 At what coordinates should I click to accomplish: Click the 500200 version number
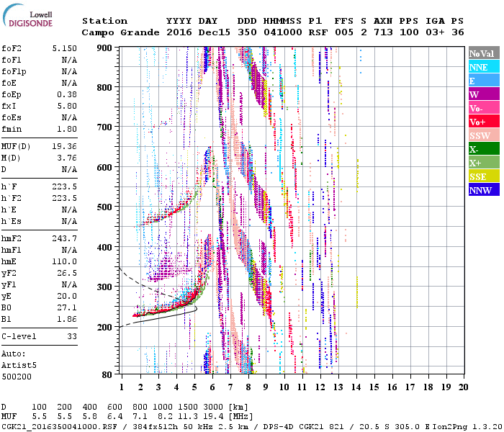(x=17, y=377)
